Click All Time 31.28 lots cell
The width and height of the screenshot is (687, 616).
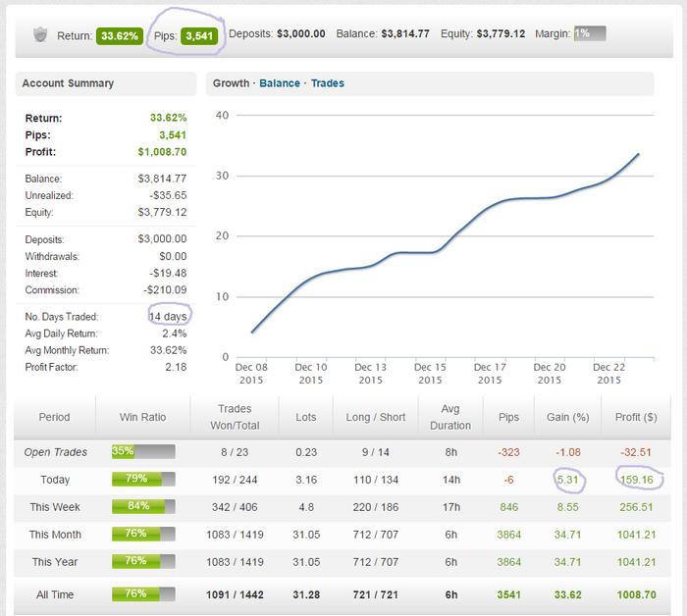tap(306, 594)
